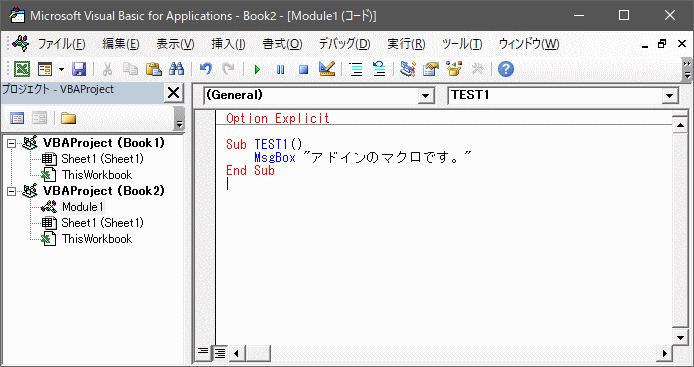Viewport: 694px width, 367px height.
Task: Click the View Object icon in project panel
Action: pyautogui.click(x=39, y=118)
